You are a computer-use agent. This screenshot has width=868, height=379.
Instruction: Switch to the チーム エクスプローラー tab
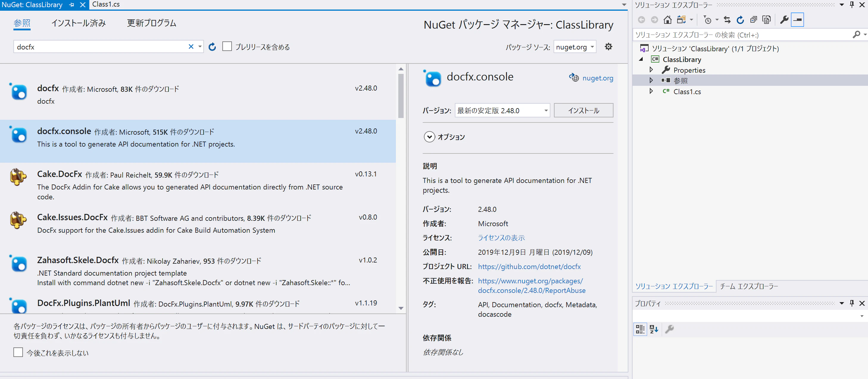pos(749,286)
